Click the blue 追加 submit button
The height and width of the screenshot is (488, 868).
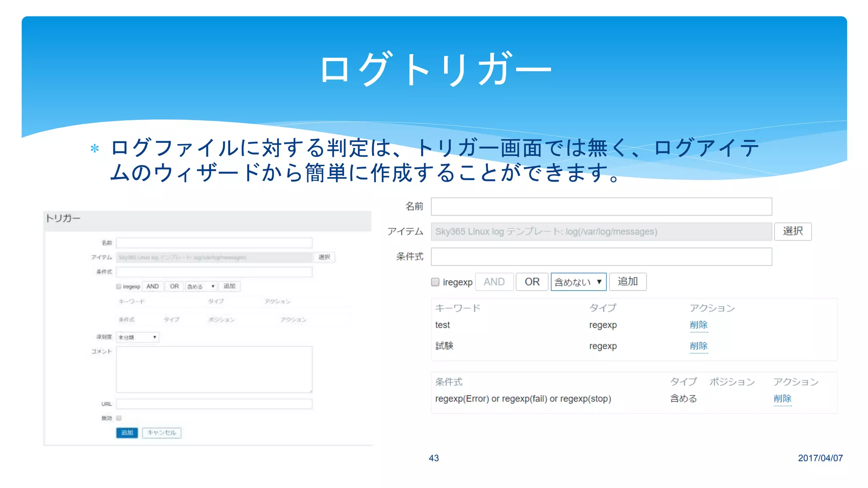127,433
